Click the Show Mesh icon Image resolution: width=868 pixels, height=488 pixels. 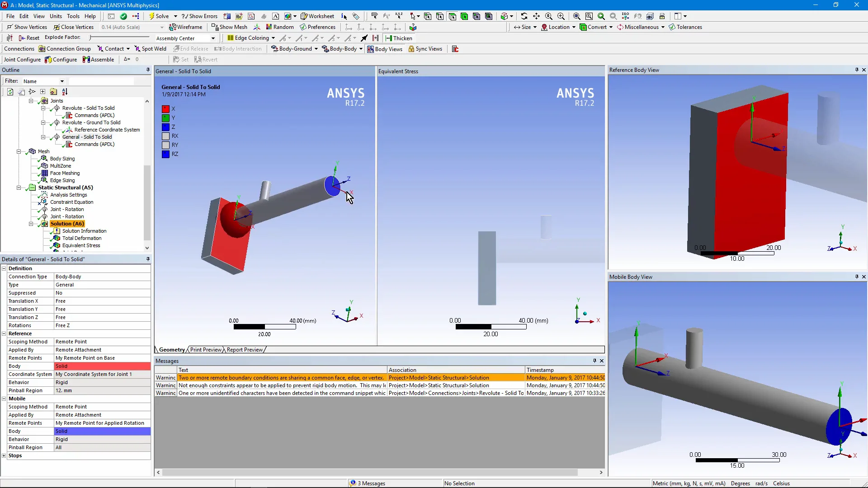tap(229, 27)
